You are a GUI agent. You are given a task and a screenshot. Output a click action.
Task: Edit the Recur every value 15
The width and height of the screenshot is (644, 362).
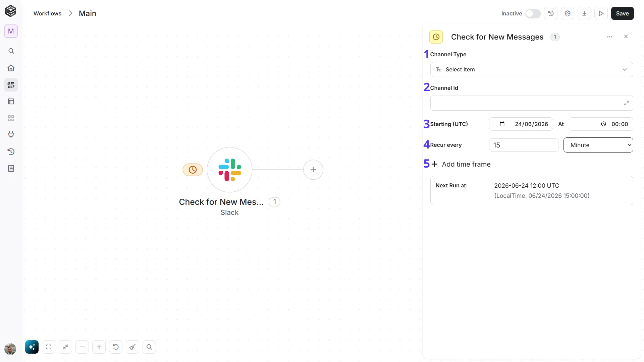coord(524,145)
